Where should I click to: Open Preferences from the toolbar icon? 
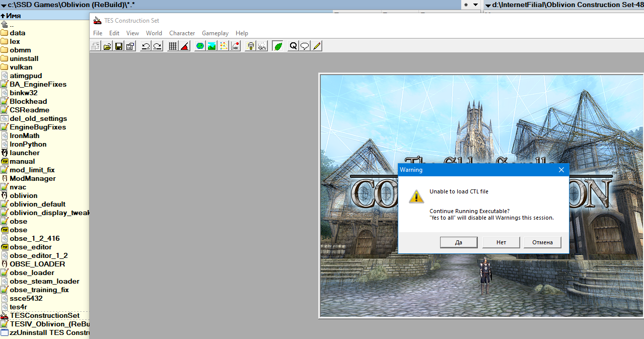point(130,46)
